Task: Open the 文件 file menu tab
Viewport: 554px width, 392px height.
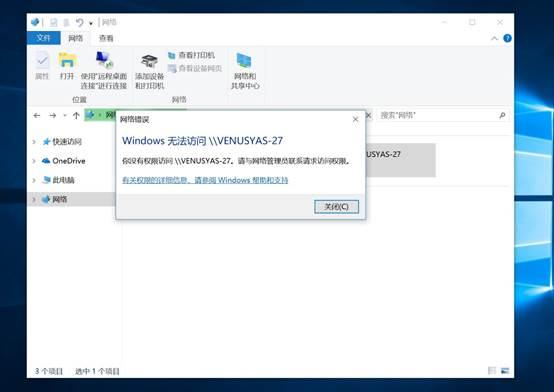Action: tap(43, 38)
